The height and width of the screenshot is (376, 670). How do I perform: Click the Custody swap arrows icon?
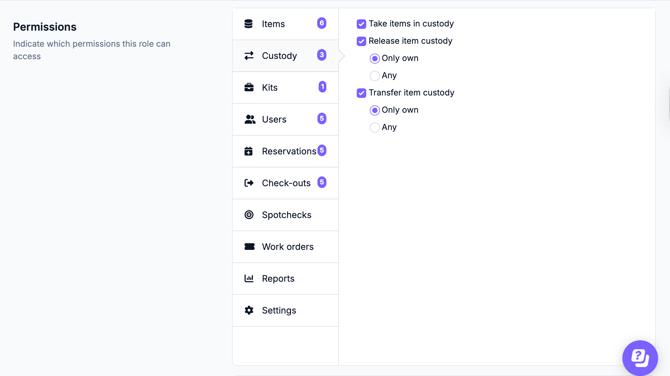249,56
